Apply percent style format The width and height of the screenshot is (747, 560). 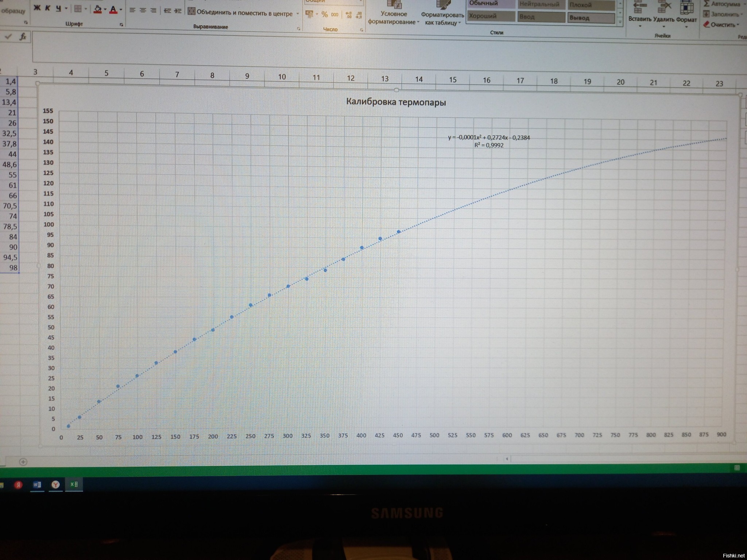(x=324, y=15)
